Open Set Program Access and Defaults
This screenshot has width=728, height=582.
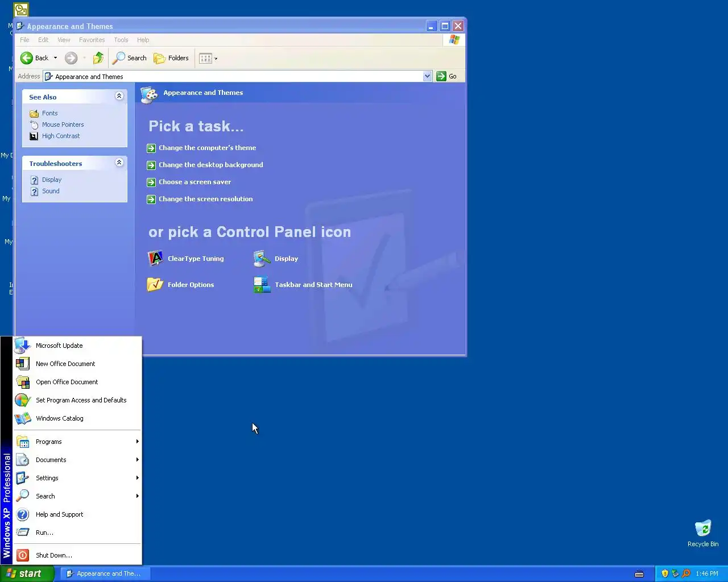tap(77, 400)
